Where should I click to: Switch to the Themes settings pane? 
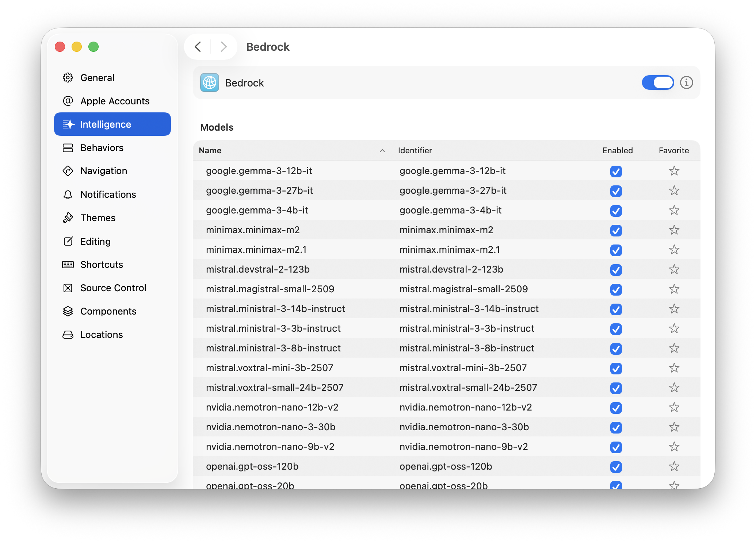tap(98, 218)
